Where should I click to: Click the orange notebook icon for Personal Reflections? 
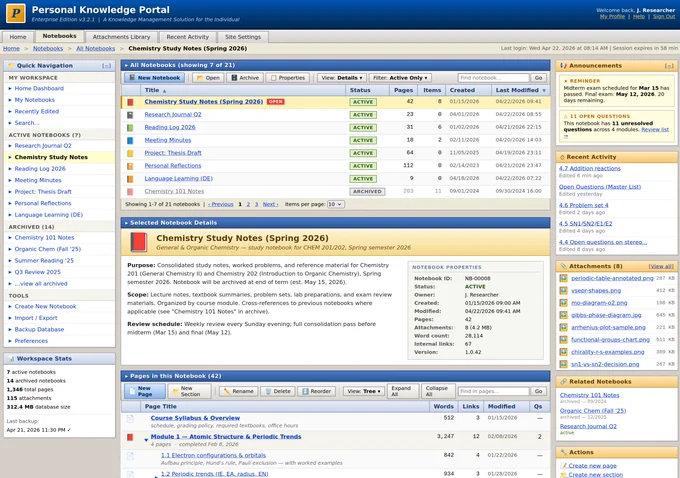pyautogui.click(x=130, y=166)
